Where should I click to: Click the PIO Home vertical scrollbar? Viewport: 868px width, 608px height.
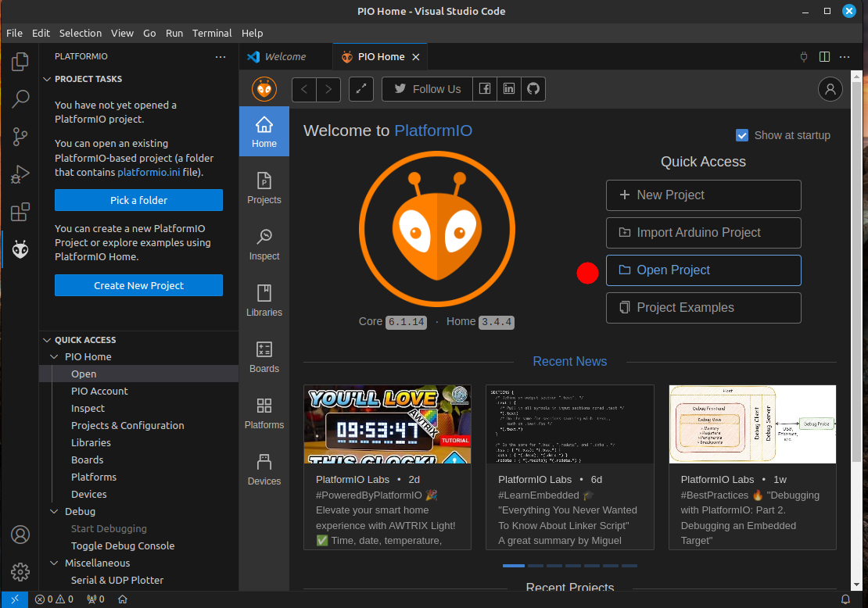coord(856,271)
